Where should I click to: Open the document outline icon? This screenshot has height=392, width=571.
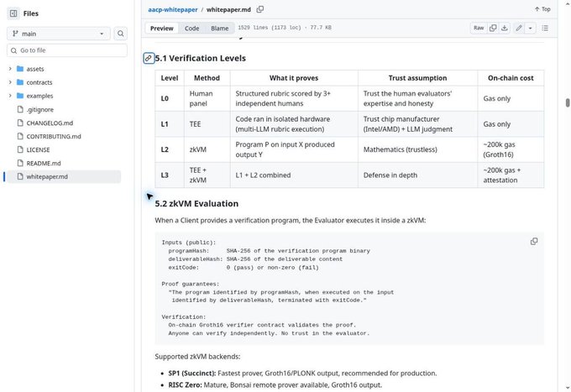pos(545,28)
